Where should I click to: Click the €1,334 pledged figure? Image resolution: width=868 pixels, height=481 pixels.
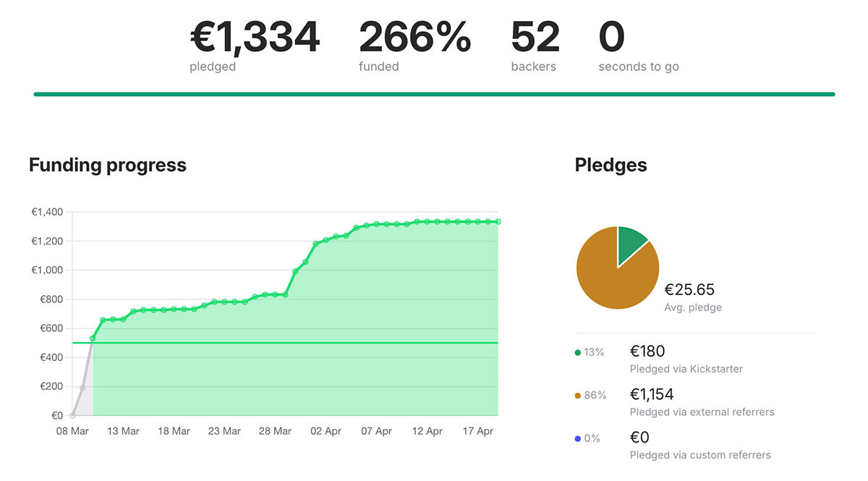coord(255,37)
